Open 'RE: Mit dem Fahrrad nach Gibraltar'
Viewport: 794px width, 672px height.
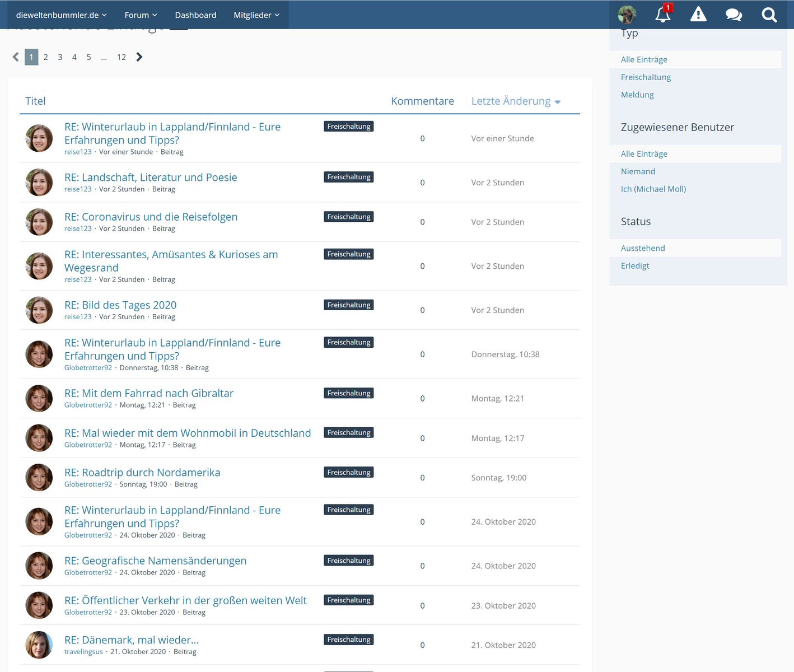coord(149,394)
